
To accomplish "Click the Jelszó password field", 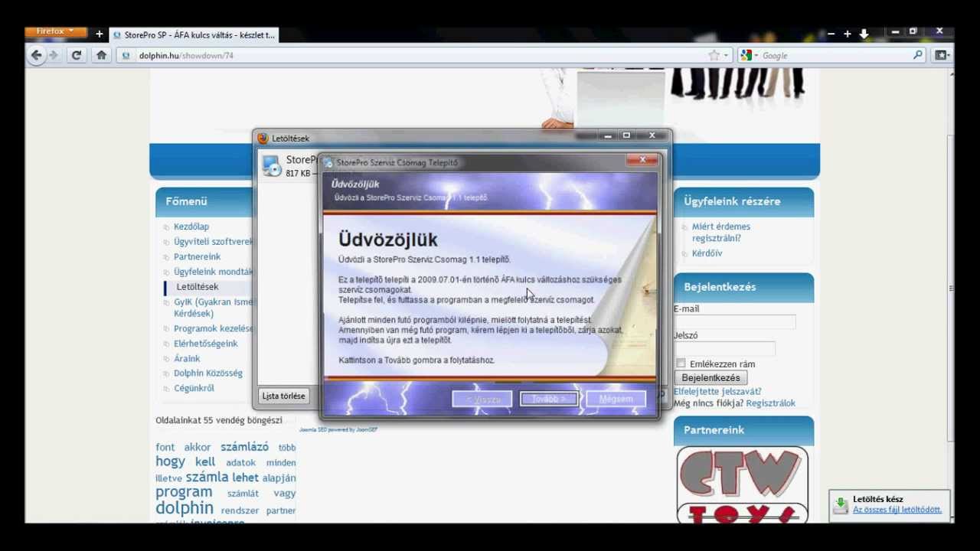I will point(725,349).
